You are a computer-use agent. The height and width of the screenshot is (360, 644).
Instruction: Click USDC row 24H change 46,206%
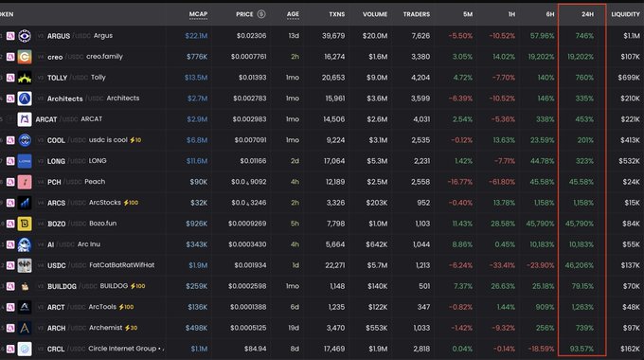coord(580,265)
